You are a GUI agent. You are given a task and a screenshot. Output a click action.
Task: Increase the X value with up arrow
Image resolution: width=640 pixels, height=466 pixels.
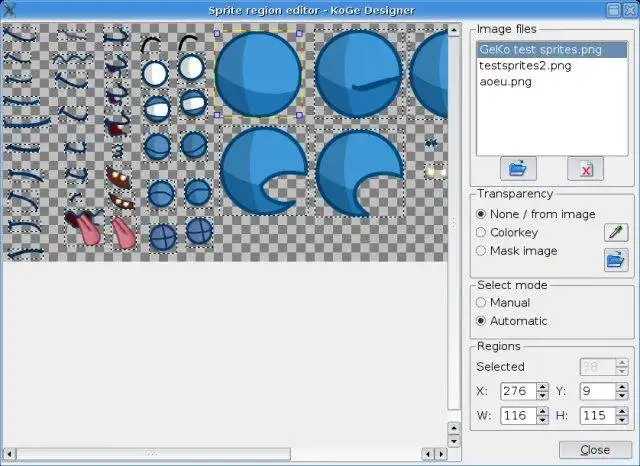pyautogui.click(x=542, y=387)
